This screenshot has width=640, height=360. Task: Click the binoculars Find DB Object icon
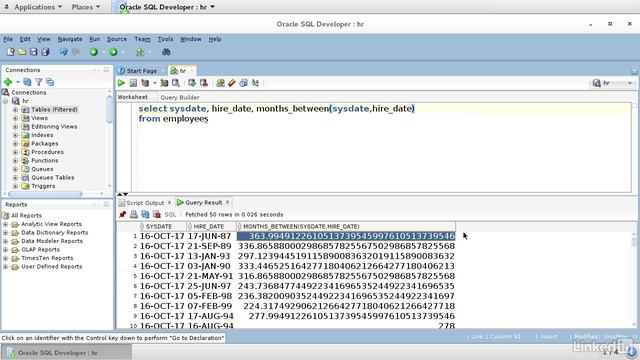(166, 52)
